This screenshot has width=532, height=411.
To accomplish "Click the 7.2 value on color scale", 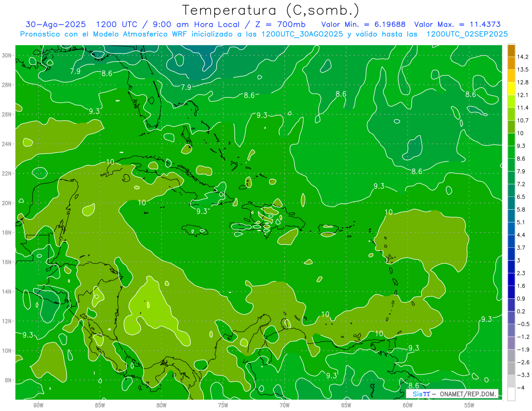I will pos(521,184).
